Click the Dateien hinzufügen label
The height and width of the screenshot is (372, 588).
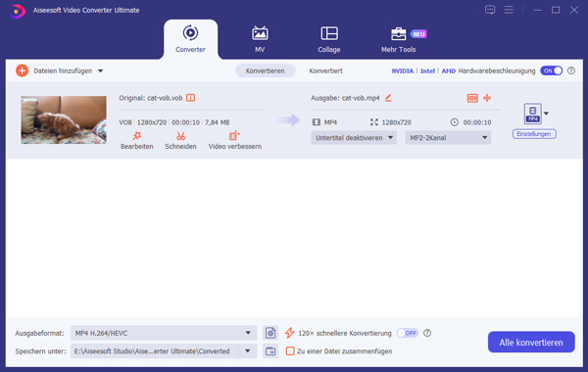pyautogui.click(x=63, y=70)
